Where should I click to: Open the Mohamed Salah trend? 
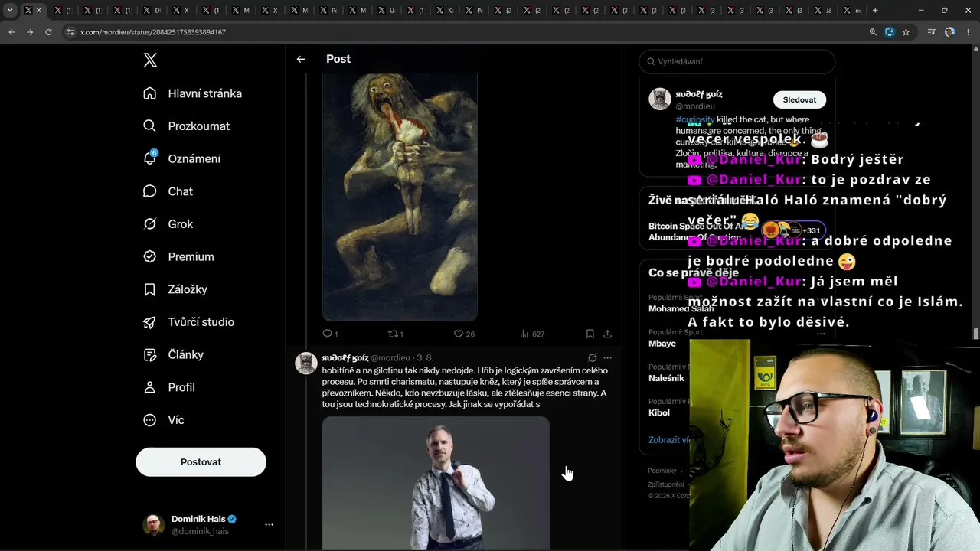point(681,309)
